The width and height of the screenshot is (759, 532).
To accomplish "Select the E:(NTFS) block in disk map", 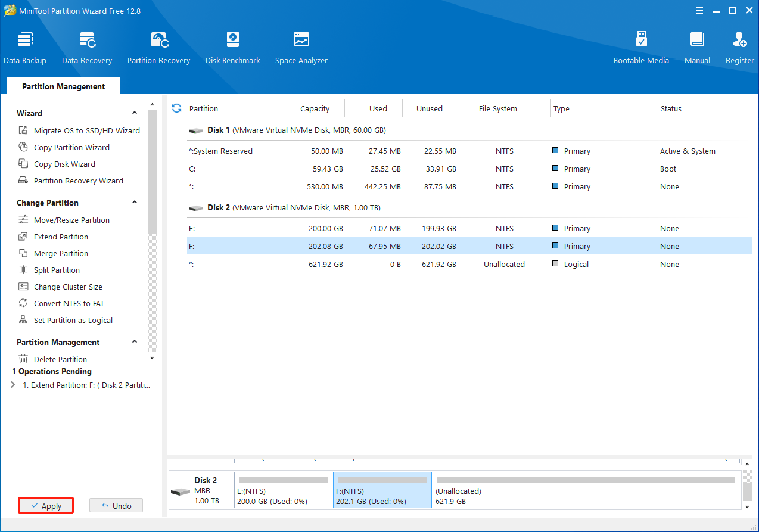I will pos(283,490).
